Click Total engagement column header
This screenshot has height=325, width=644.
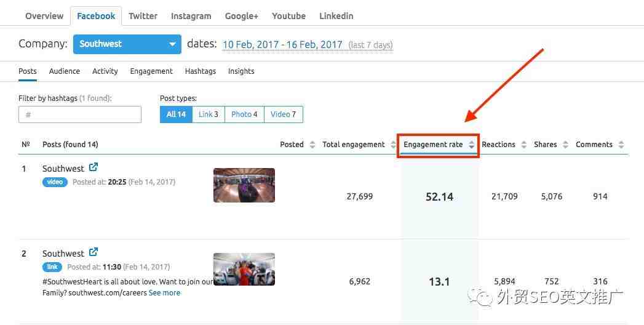tap(354, 145)
